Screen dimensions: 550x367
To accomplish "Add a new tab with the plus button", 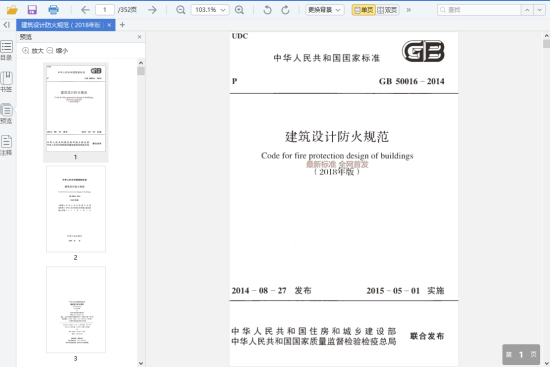I will (x=122, y=25).
